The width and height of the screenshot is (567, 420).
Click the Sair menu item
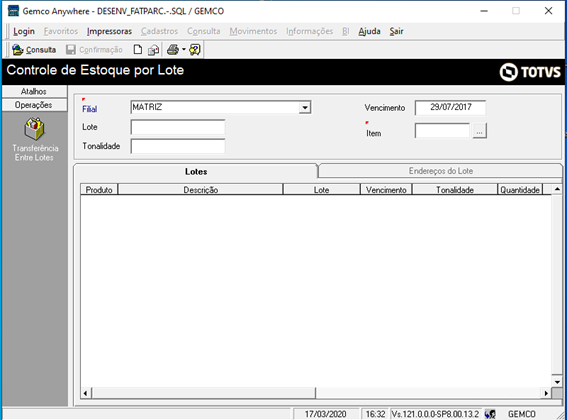click(396, 31)
